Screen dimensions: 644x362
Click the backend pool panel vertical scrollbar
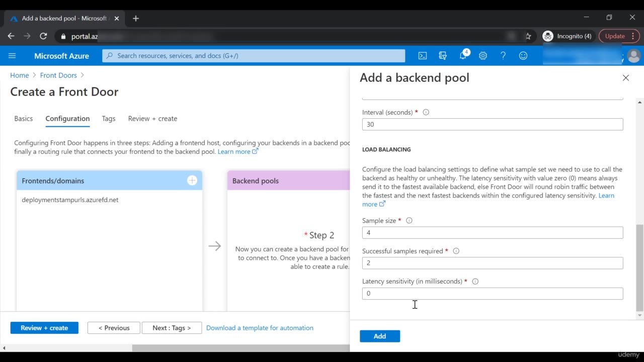[639, 268]
